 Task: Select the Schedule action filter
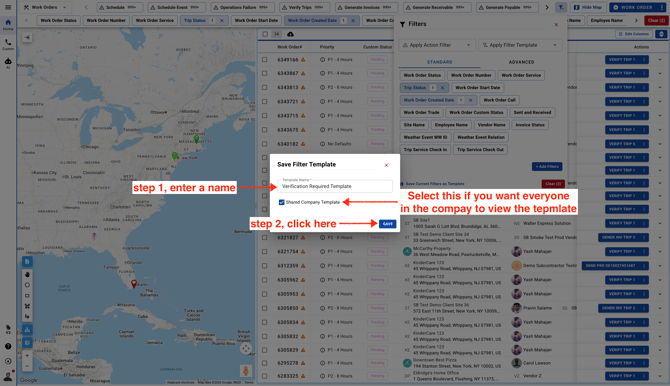[119, 7]
